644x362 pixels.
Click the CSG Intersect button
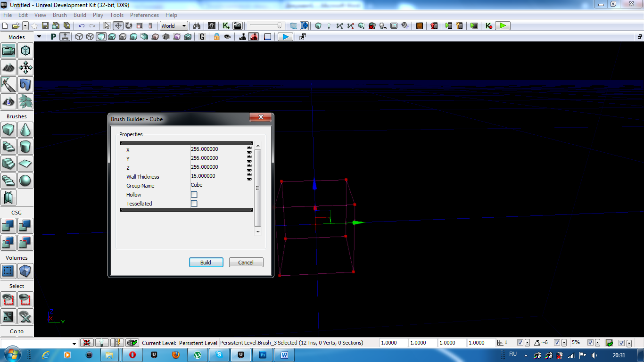(x=8, y=242)
